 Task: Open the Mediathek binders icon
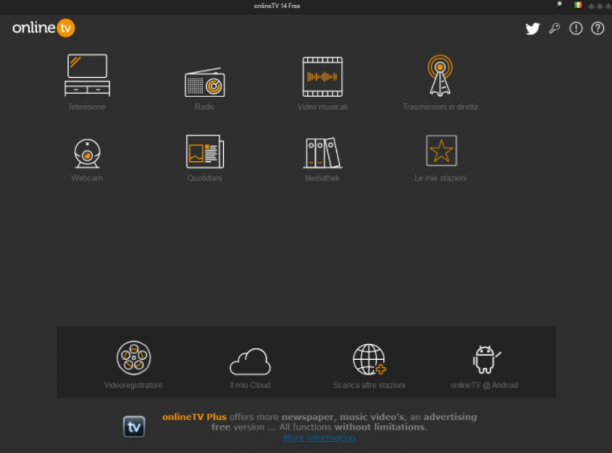tap(322, 153)
